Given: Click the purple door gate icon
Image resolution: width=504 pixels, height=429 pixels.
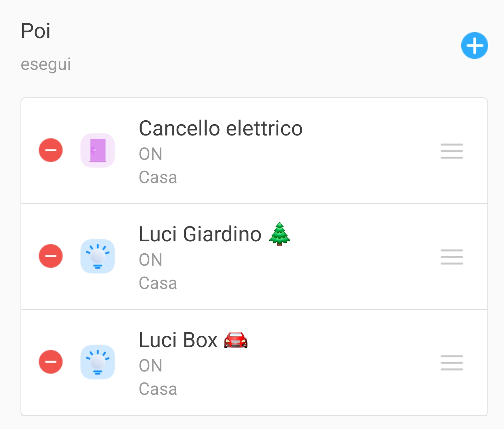Looking at the screenshot, I should pos(98,150).
